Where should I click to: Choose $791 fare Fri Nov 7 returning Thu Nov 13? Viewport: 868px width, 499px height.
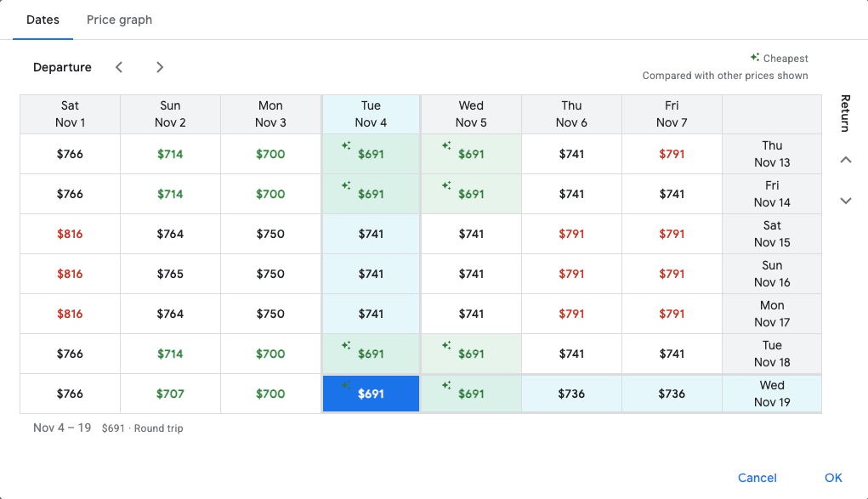click(x=672, y=154)
